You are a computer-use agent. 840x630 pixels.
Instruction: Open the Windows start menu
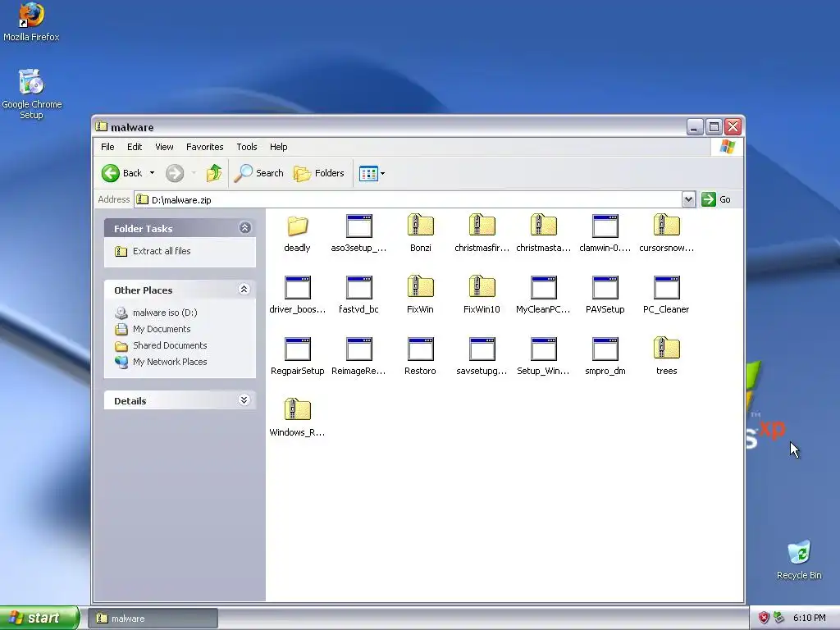tap(39, 618)
